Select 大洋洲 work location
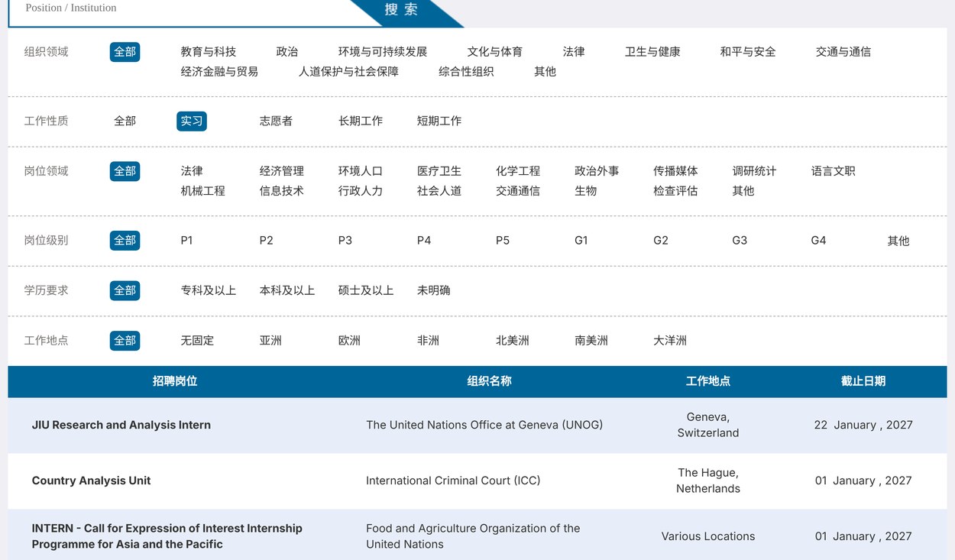The height and width of the screenshot is (560, 955). tap(670, 341)
